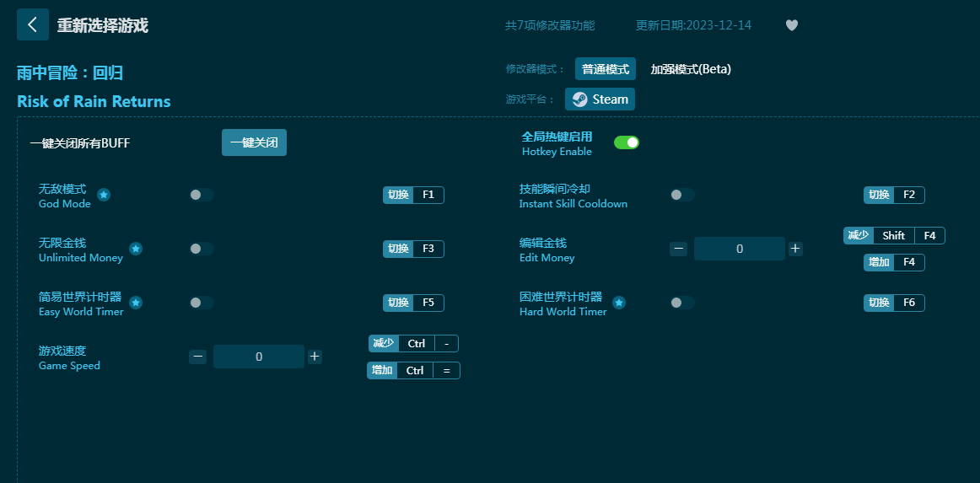Click the star badge beside God Mode
This screenshot has width=980, height=483.
(x=104, y=195)
